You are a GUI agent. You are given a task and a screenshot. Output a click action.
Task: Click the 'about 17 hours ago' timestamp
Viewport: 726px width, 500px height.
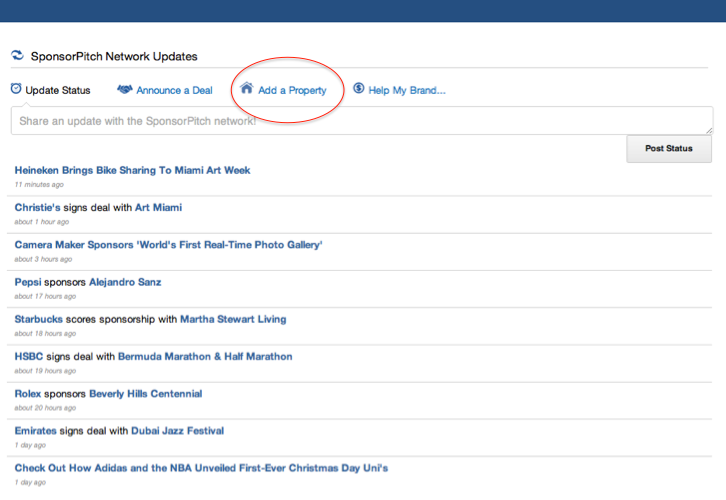tap(45, 296)
